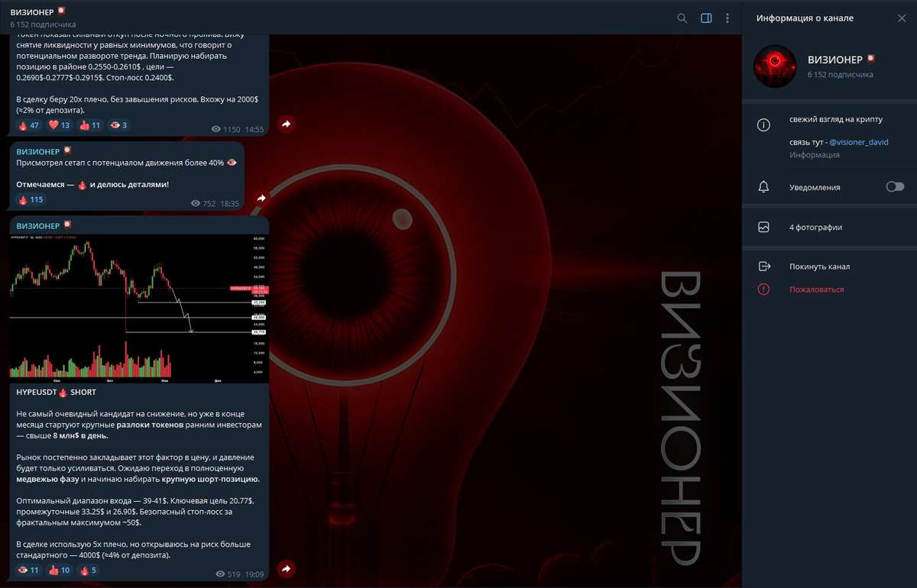Click ВИЗИОНЕР author name on the 18:35 post
917x588 pixels.
(x=37, y=151)
